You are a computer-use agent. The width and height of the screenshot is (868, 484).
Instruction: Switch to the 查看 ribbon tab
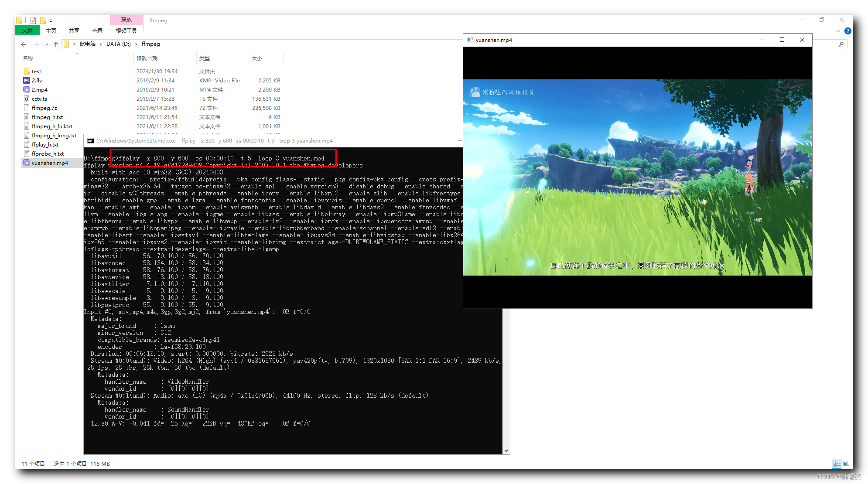97,31
